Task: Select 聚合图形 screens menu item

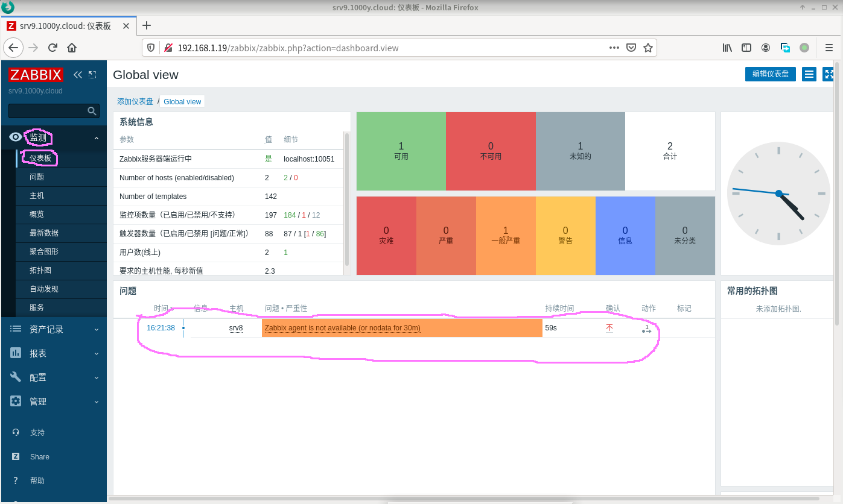Action: [x=62, y=252]
